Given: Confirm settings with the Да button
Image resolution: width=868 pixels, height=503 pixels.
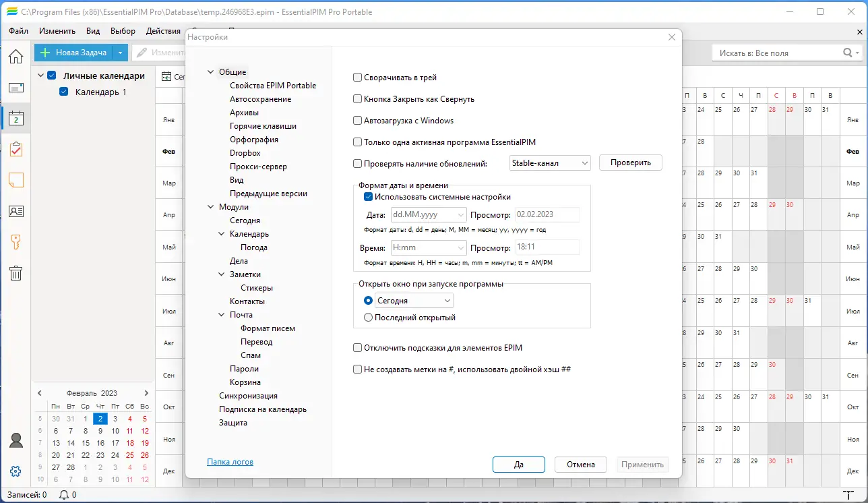Looking at the screenshot, I should [x=519, y=465].
